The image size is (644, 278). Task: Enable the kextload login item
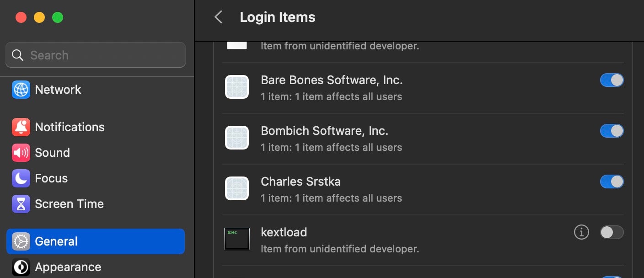point(612,232)
